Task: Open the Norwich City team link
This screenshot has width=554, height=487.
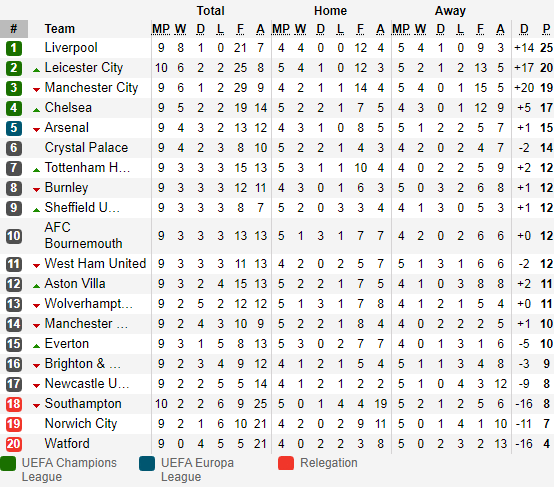Action: (81, 424)
